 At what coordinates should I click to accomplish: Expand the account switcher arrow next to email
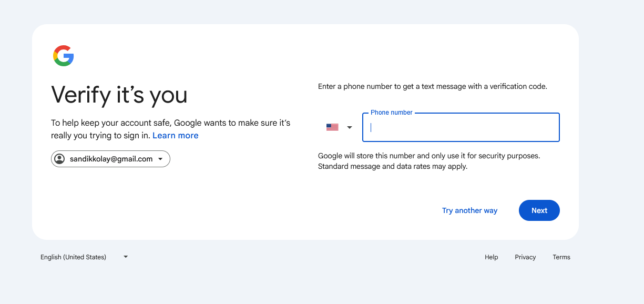click(160, 159)
